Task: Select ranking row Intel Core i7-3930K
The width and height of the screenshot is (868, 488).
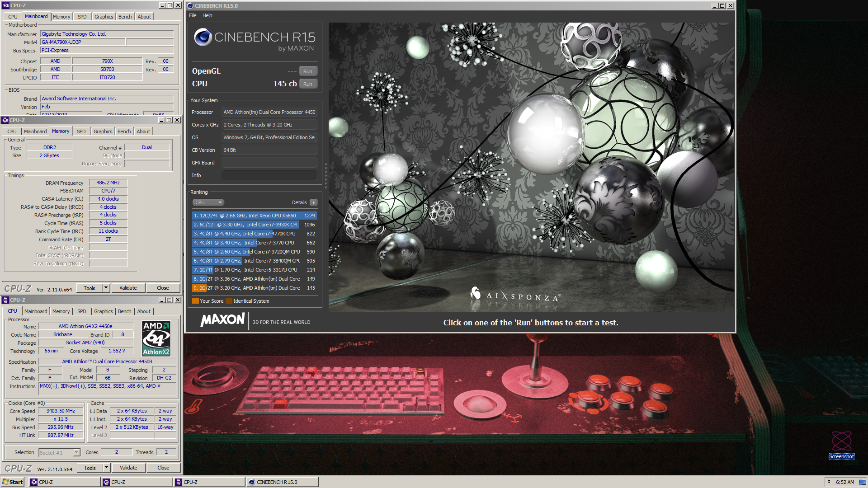Action: click(255, 225)
